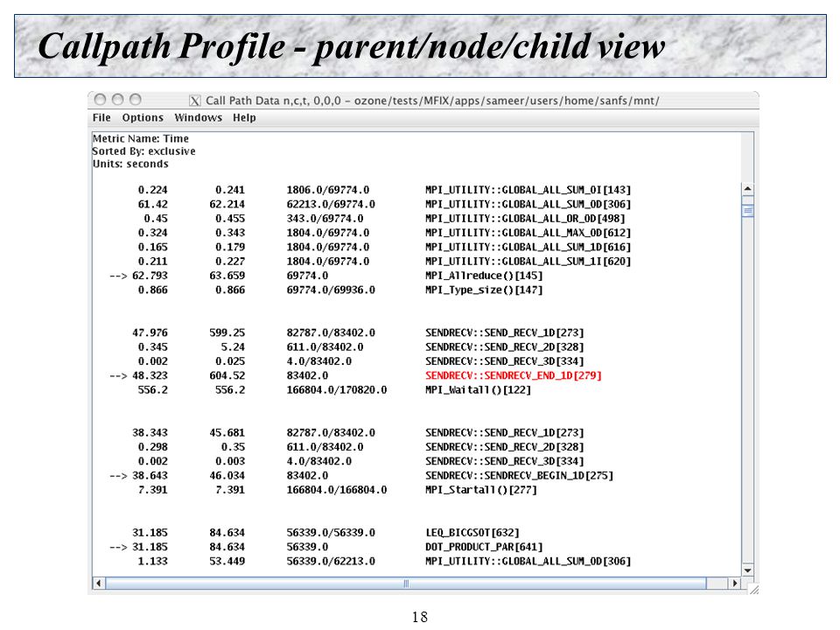
Task: Click the minimize window button
Action: click(x=118, y=100)
